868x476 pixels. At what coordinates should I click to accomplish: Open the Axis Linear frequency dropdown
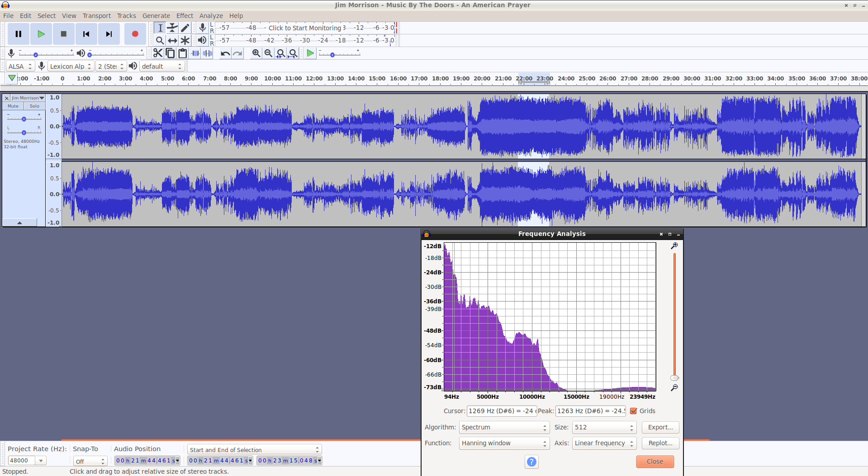pyautogui.click(x=604, y=443)
